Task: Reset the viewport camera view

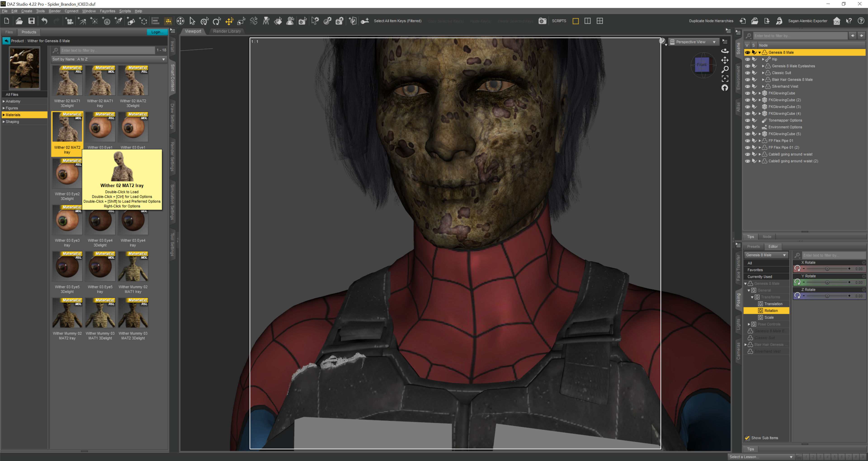Action: [x=725, y=88]
